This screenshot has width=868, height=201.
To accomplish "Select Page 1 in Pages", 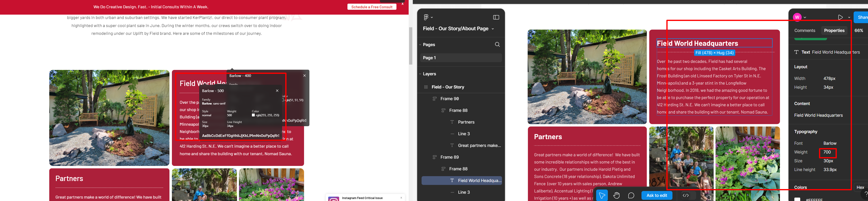I will pos(461,57).
